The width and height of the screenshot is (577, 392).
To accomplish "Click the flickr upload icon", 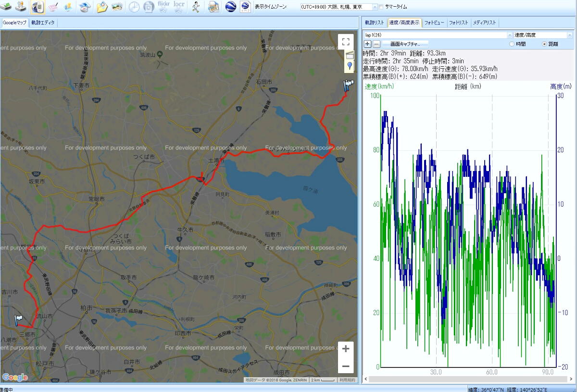I will coord(163,7).
